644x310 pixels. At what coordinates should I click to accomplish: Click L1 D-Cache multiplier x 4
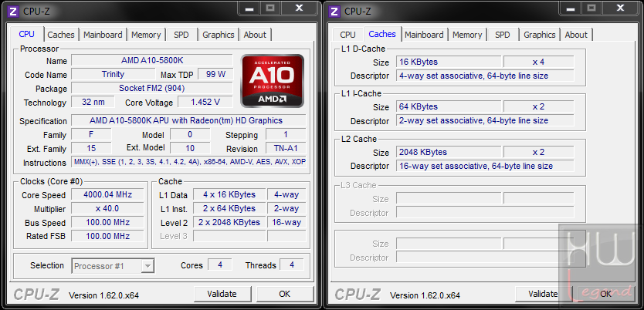pyautogui.click(x=538, y=62)
